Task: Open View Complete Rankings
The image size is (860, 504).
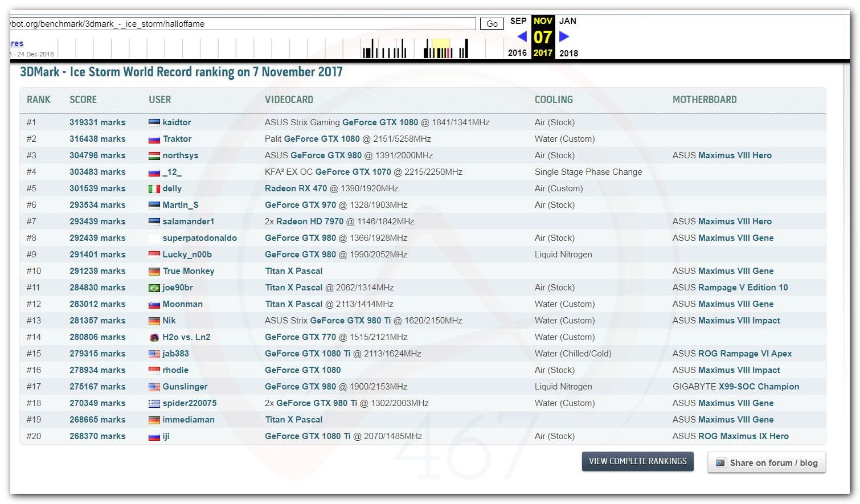Action: [x=637, y=461]
